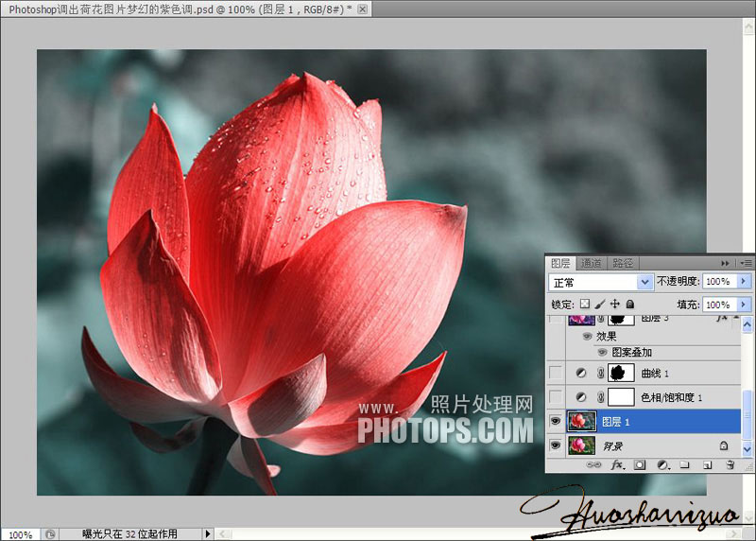Close the document tab with X

pyautogui.click(x=363, y=9)
